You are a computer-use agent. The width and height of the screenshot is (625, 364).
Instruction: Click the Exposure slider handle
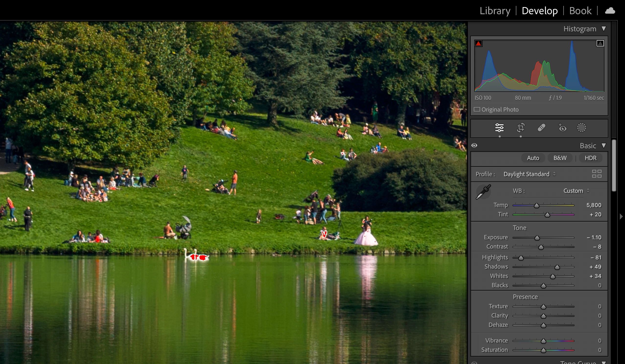pos(537,238)
